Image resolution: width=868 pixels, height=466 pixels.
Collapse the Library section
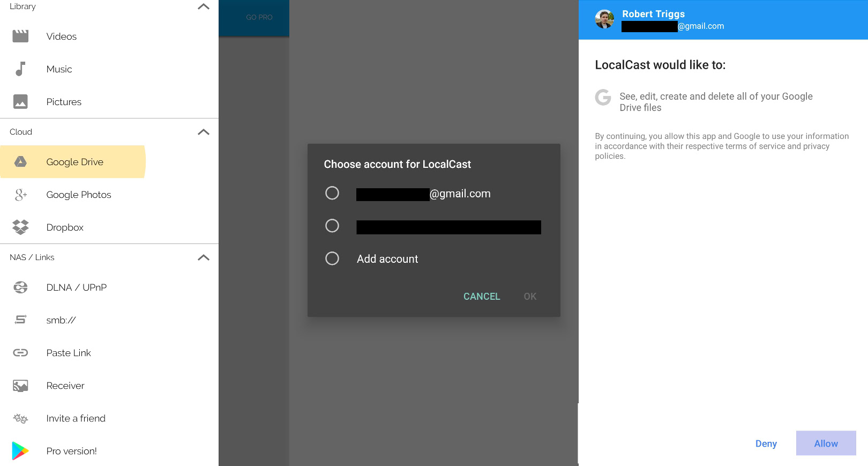click(x=204, y=6)
